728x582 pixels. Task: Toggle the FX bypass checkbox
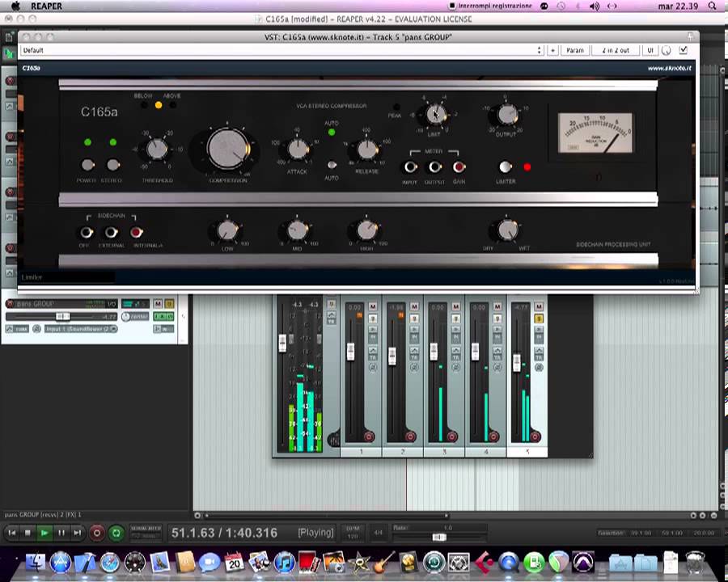(x=683, y=50)
